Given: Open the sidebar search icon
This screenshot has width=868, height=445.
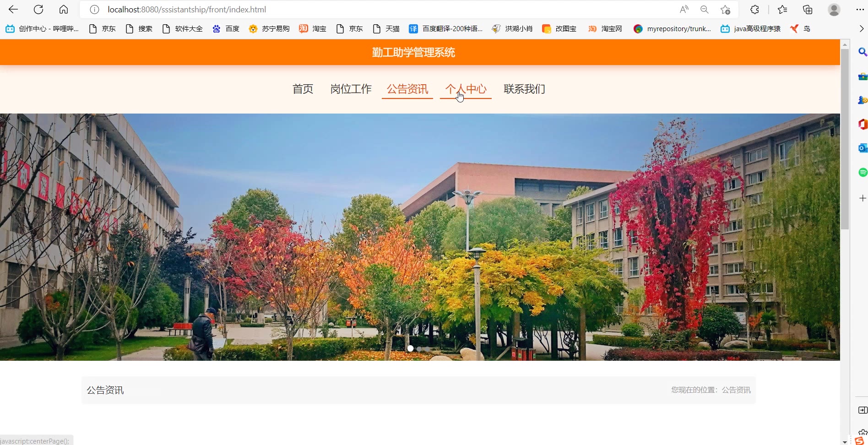Looking at the screenshot, I should click(x=863, y=52).
